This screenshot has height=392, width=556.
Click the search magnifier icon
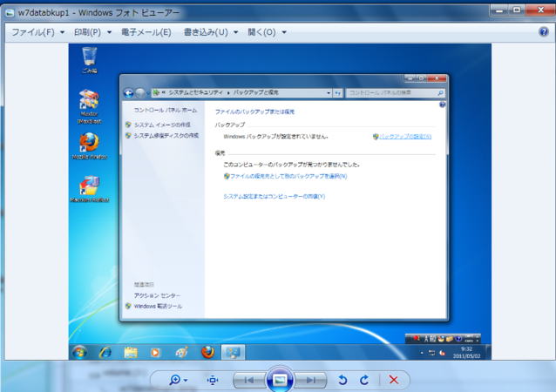tap(440, 93)
